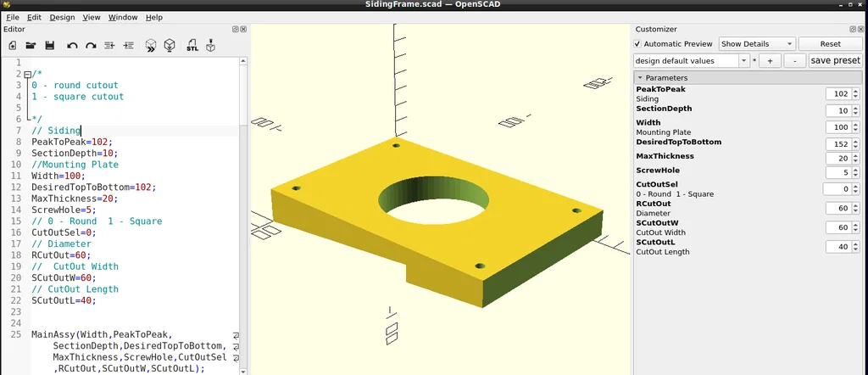
Task: Open the View menu
Action: click(x=92, y=17)
